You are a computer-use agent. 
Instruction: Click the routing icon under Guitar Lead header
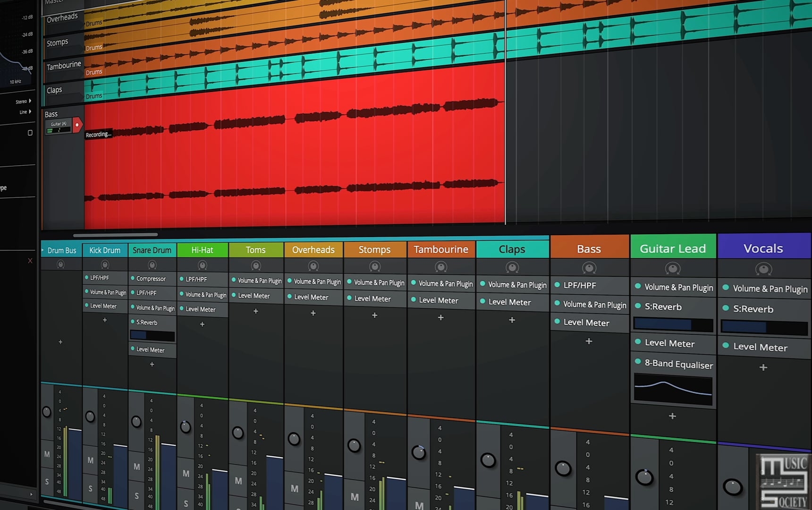coord(673,269)
